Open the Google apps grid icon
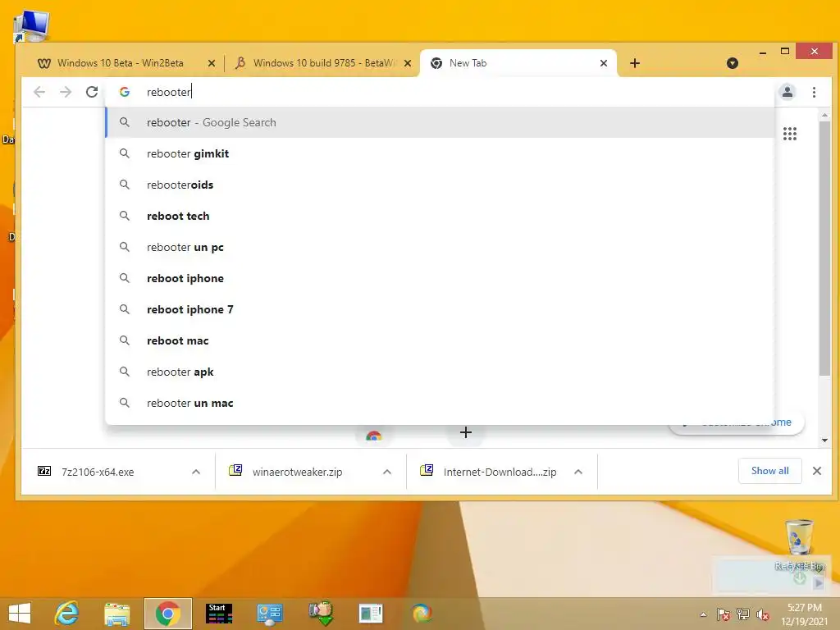The image size is (840, 630). [x=790, y=134]
